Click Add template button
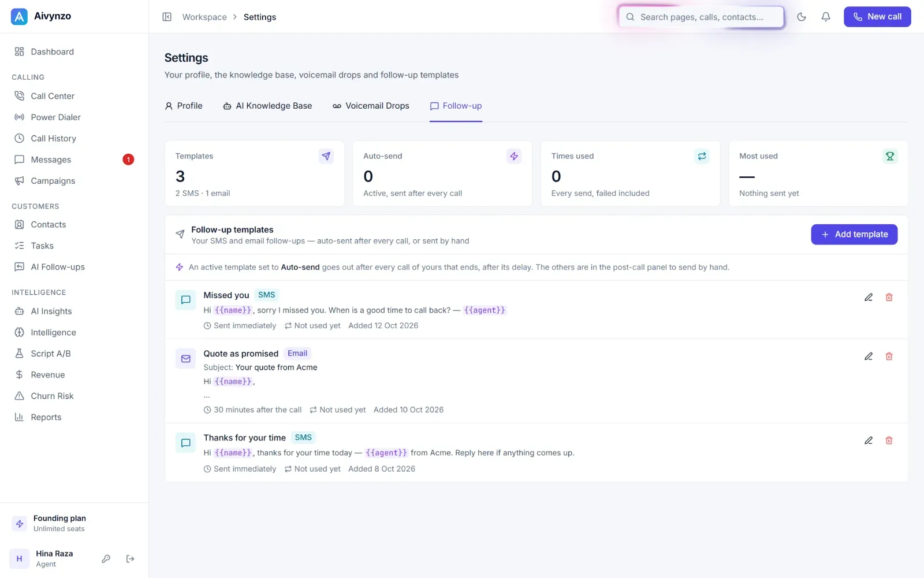This screenshot has height=578, width=924. pyautogui.click(x=854, y=234)
